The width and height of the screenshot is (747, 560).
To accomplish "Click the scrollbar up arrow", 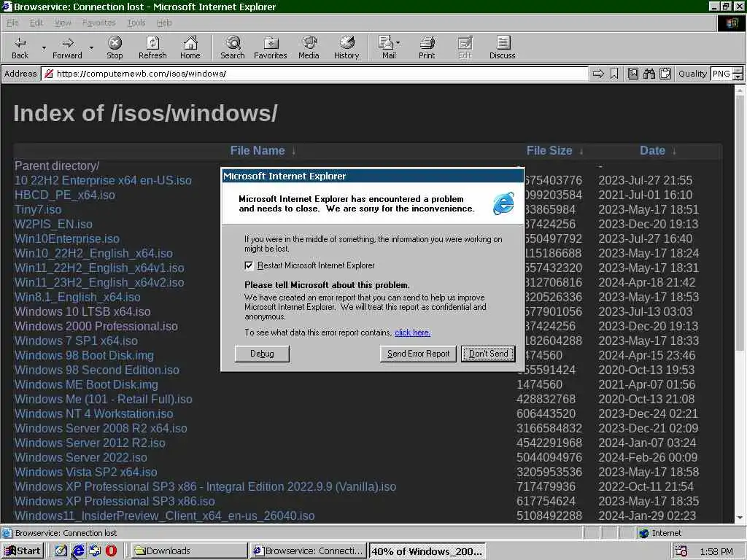I will tap(740, 90).
